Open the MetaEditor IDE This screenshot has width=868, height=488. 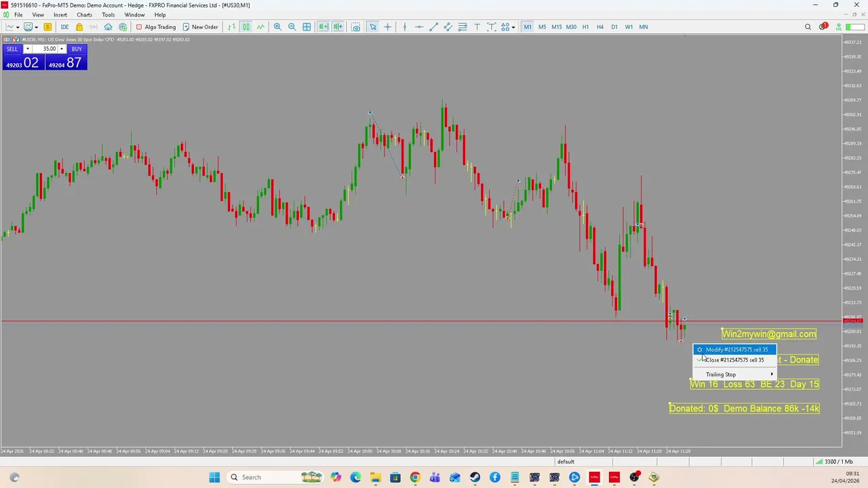pos(64,27)
